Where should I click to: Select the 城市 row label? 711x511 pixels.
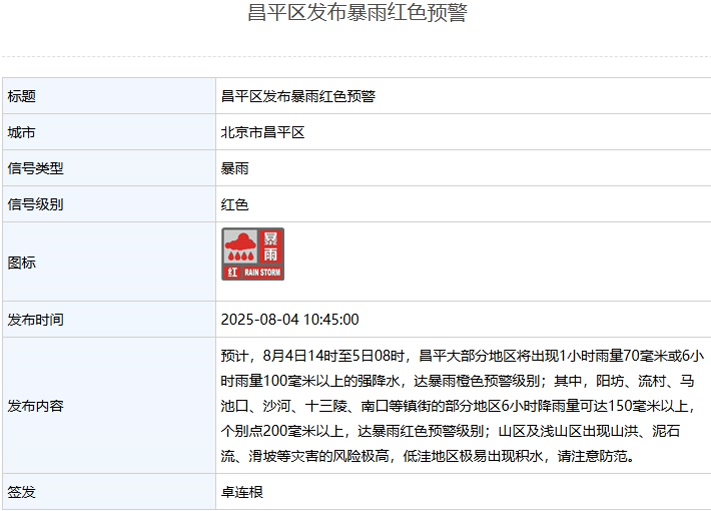22,133
